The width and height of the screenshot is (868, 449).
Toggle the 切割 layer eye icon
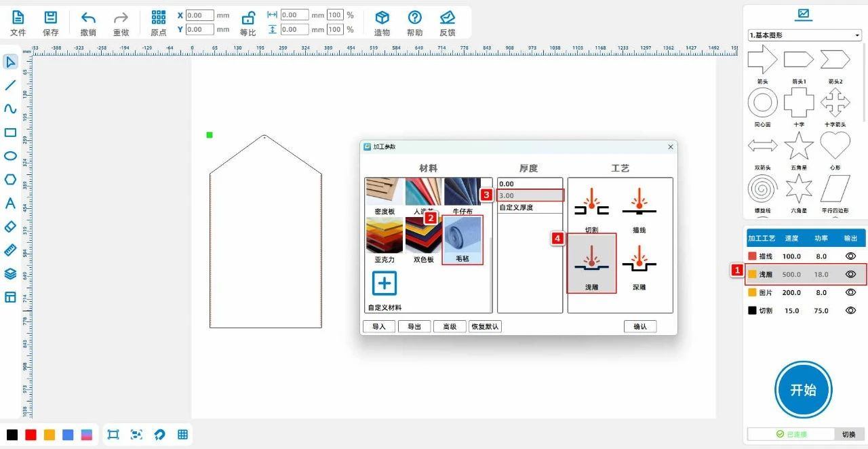851,311
